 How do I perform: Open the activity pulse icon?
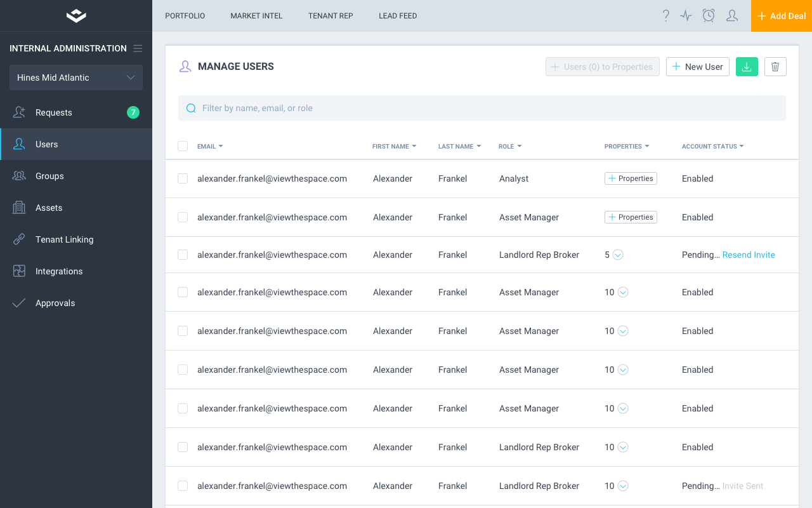(686, 16)
